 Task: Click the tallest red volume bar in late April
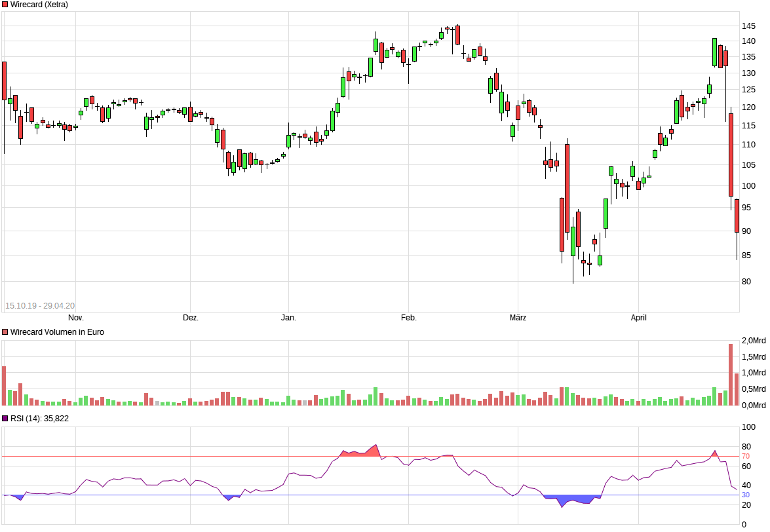[x=731, y=375]
